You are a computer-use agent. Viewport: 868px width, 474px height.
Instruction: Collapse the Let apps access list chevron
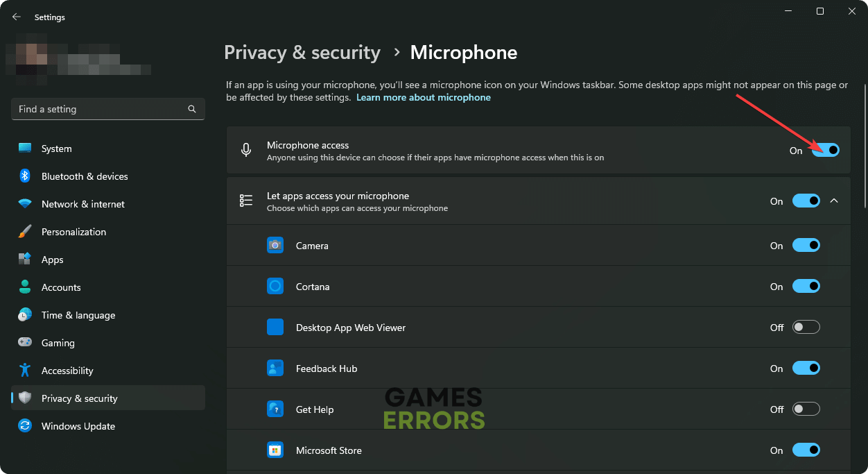[834, 201]
